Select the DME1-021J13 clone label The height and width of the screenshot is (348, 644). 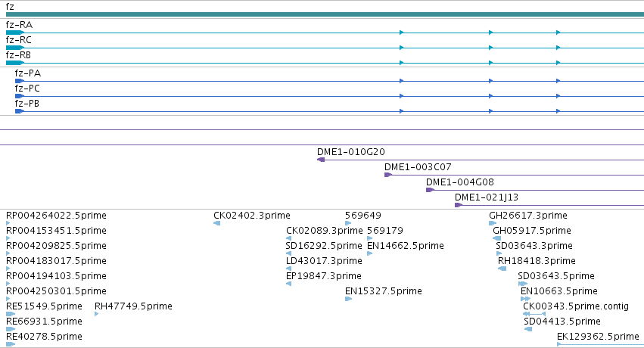(x=487, y=197)
